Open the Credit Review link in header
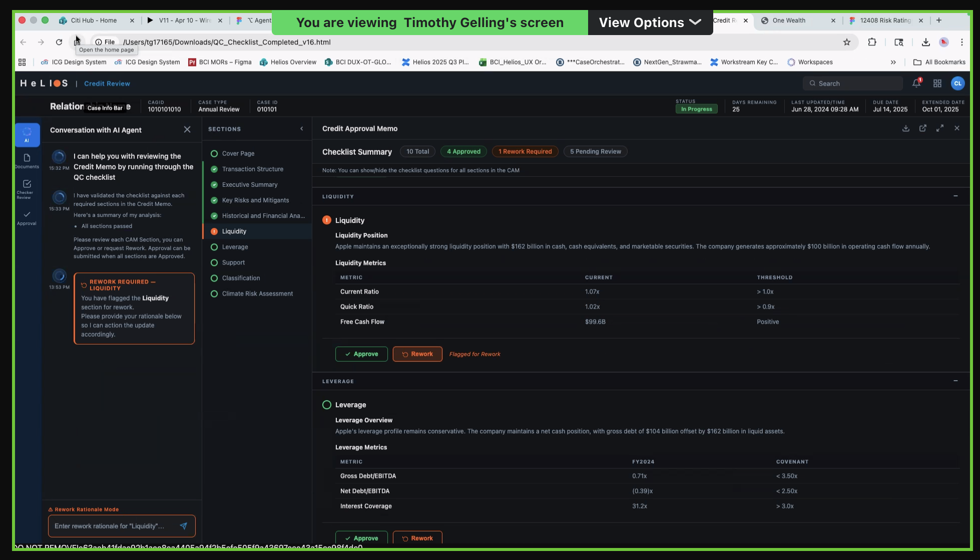The image size is (980, 560). 107,83
